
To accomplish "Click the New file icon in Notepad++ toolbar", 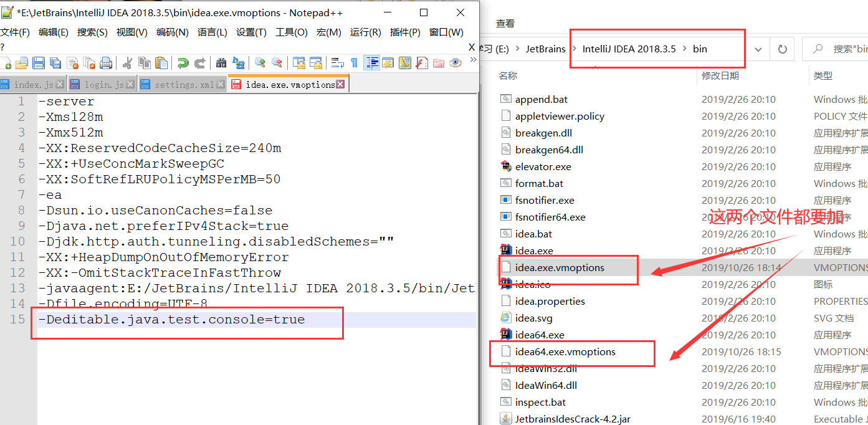I will 5,63.
